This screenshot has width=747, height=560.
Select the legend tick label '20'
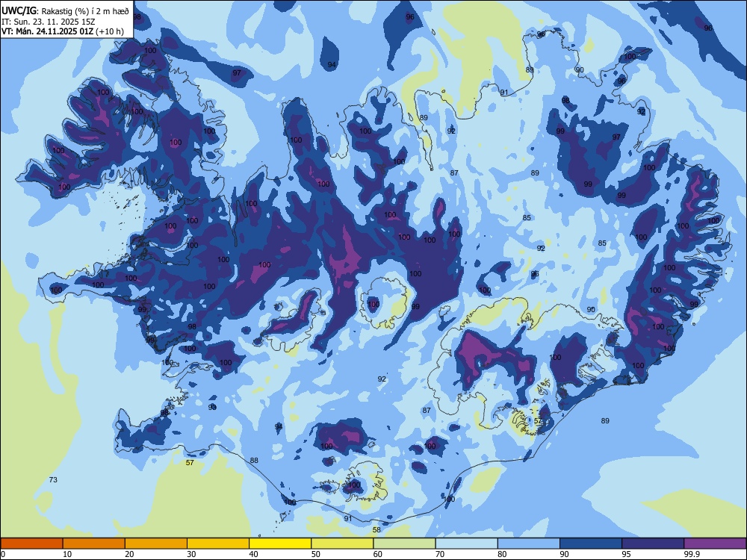[129, 554]
